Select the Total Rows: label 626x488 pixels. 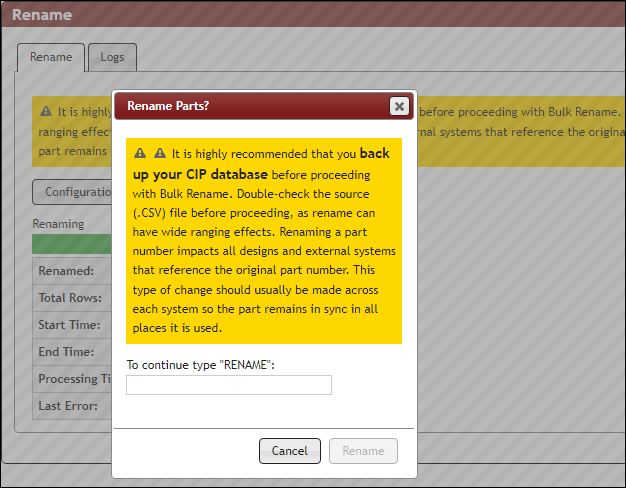click(70, 298)
